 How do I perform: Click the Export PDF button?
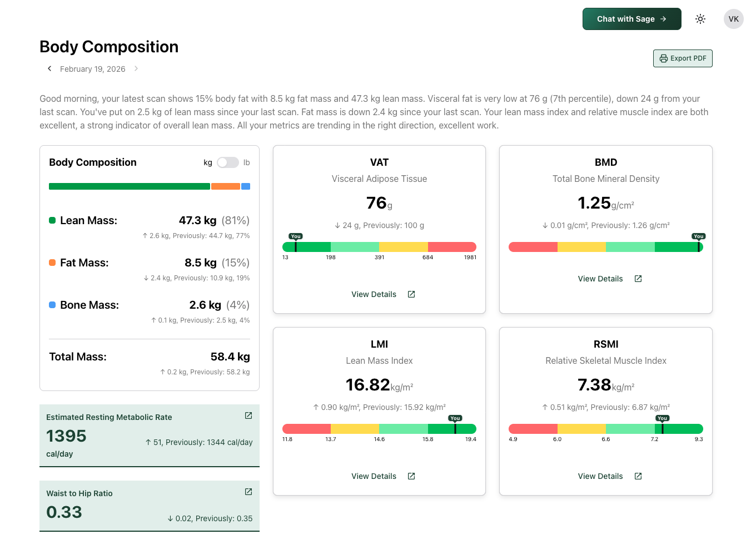coord(683,58)
